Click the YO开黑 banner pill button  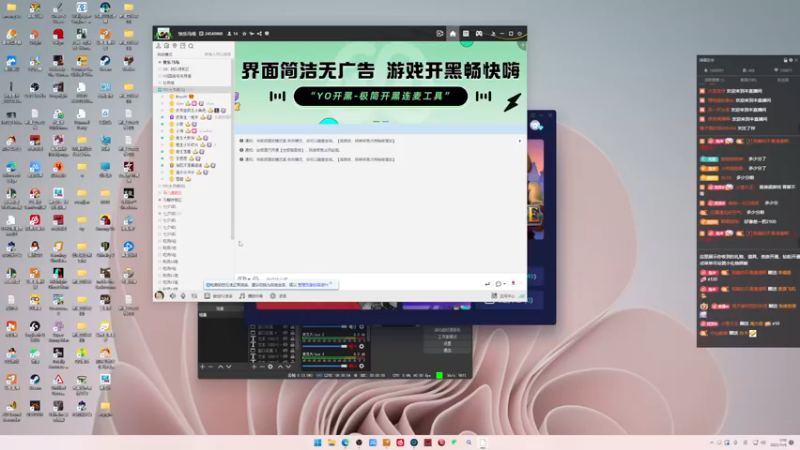coord(381,96)
